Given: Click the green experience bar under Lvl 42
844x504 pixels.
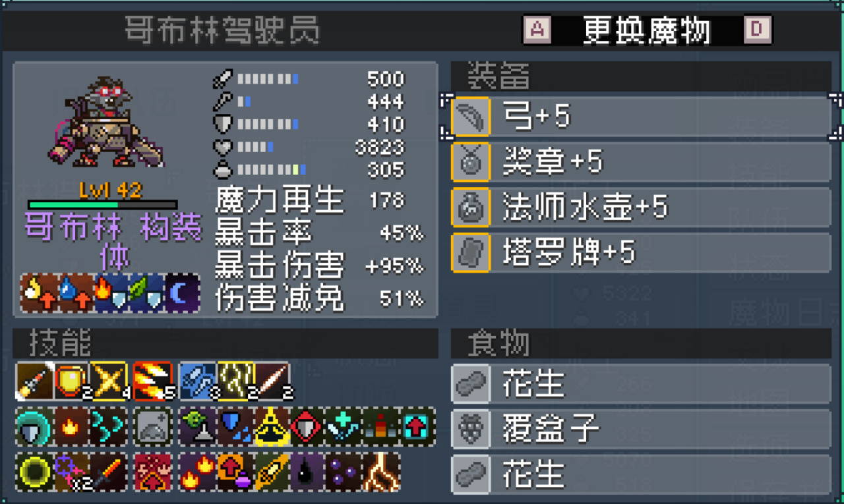Looking at the screenshot, I should 102,205.
